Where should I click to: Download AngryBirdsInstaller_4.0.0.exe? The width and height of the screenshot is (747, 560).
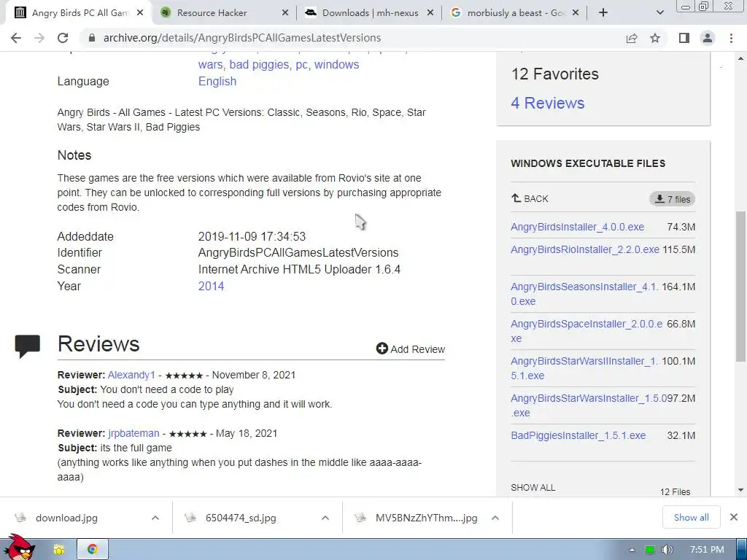(578, 227)
